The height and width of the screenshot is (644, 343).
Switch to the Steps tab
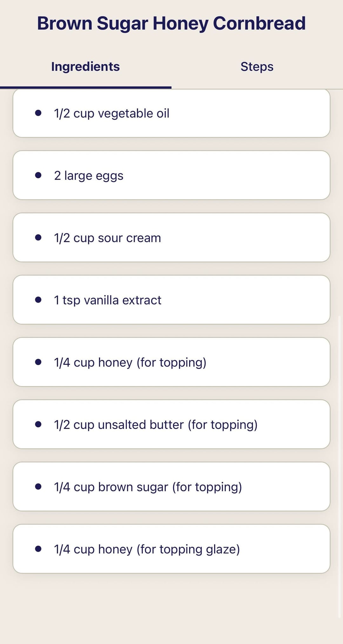257,67
